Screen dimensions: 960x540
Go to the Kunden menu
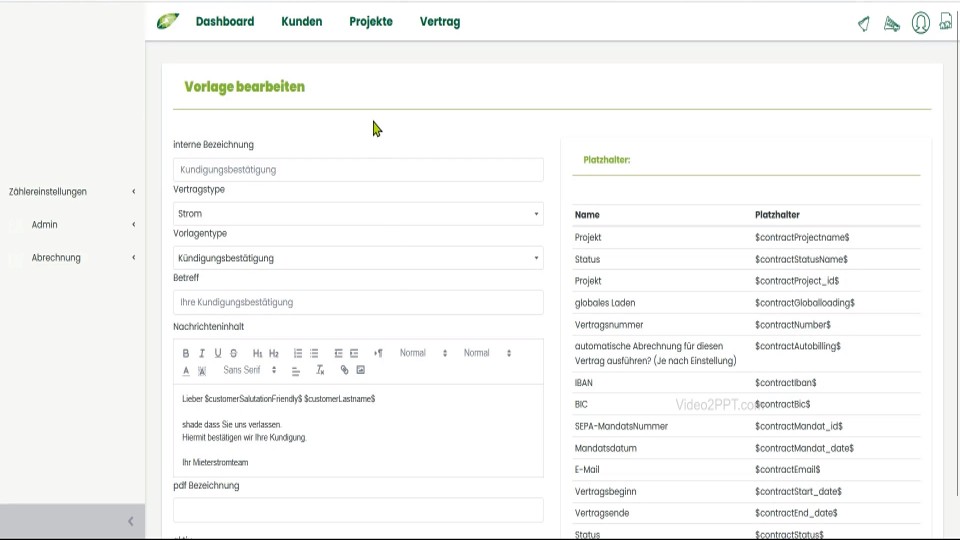(301, 22)
